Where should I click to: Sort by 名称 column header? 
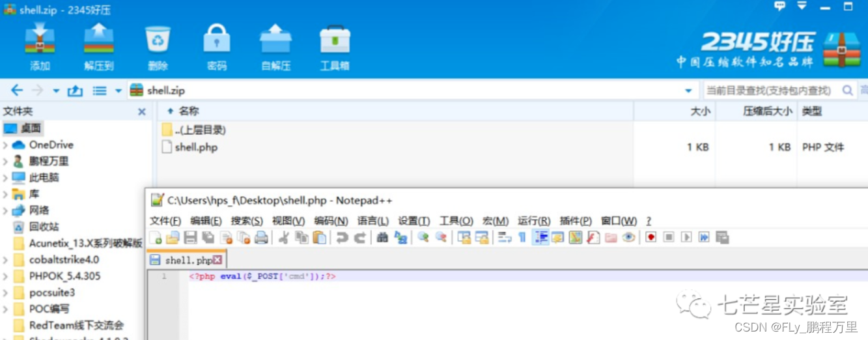pos(189,111)
